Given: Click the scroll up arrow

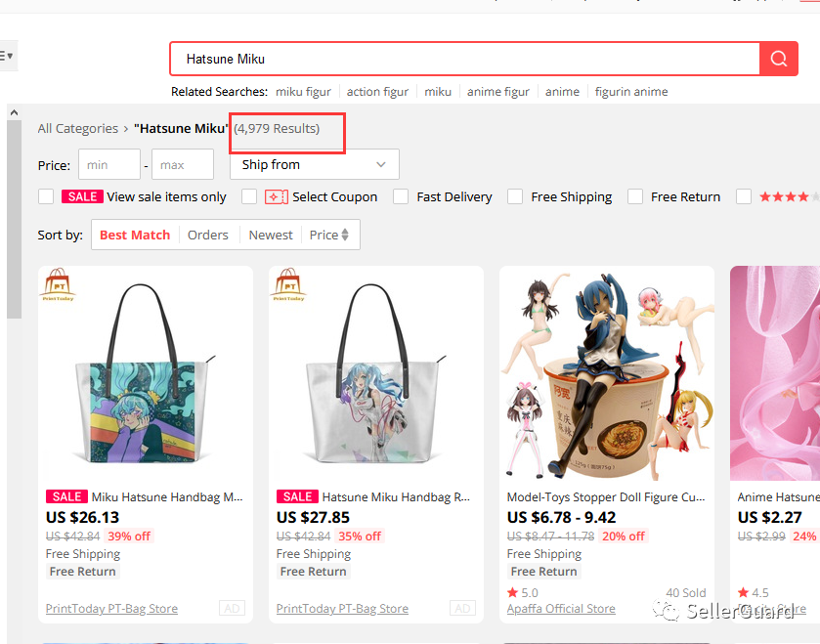Looking at the screenshot, I should pyautogui.click(x=14, y=112).
